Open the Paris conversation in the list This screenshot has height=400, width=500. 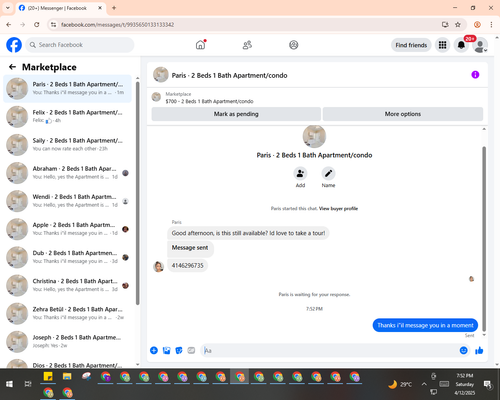point(67,89)
